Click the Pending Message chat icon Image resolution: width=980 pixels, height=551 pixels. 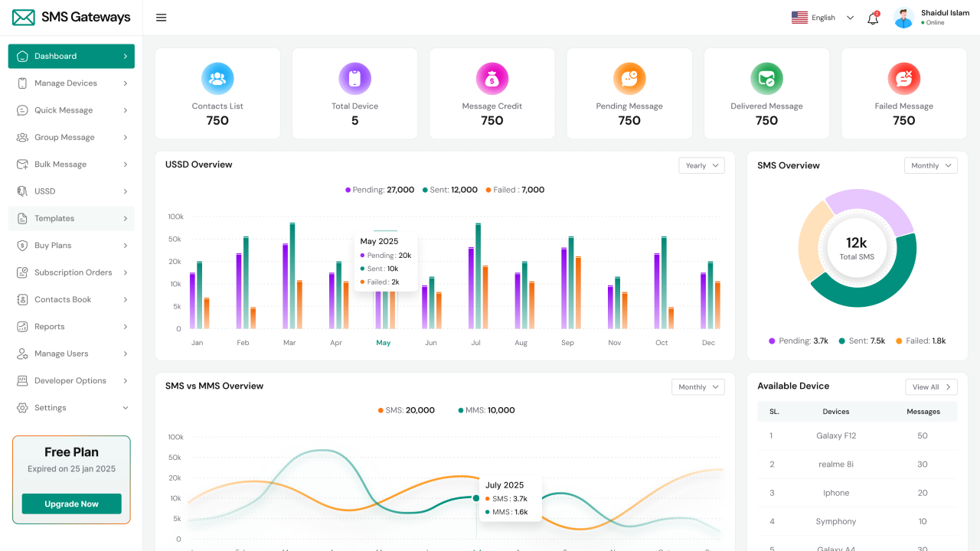629,78
